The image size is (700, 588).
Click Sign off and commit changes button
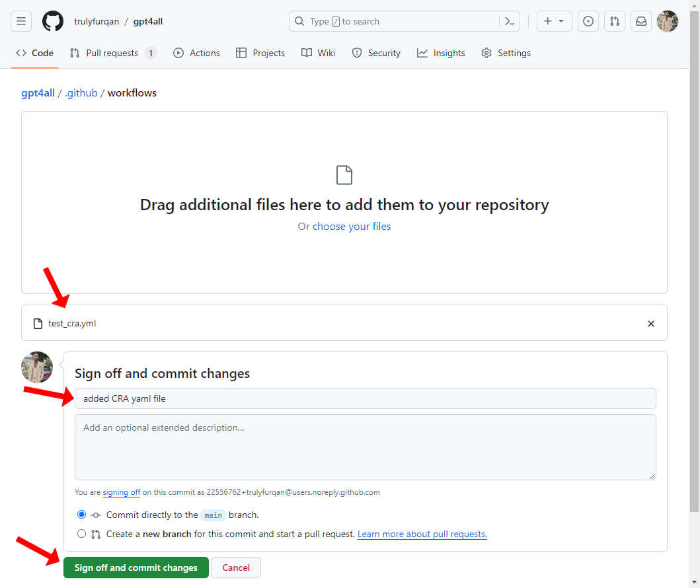[136, 568]
